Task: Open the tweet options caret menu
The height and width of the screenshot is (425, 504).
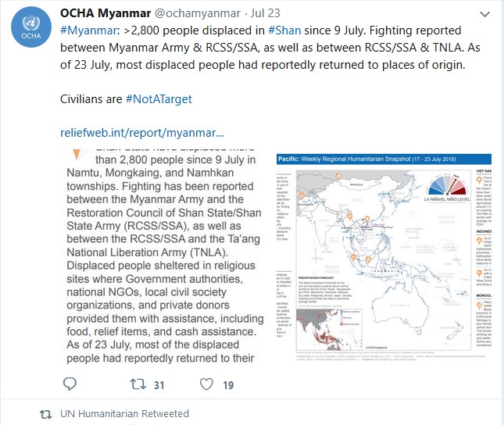Action: (x=486, y=15)
